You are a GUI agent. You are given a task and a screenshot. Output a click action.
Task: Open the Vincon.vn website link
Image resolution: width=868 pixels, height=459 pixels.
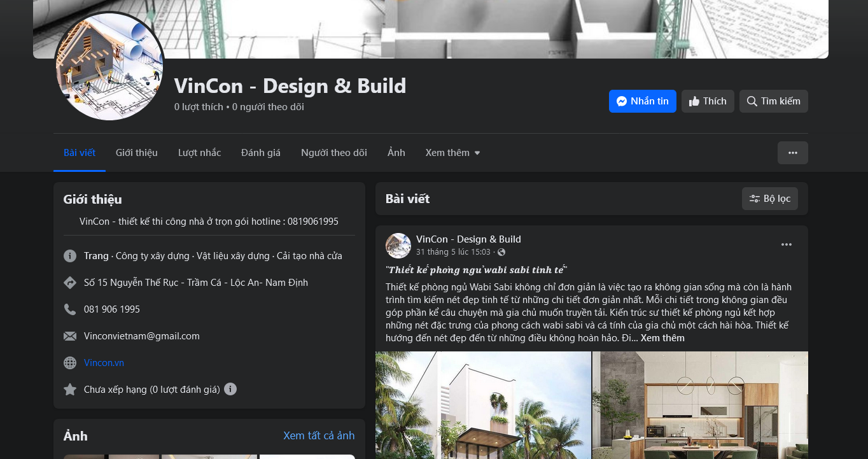(104, 363)
